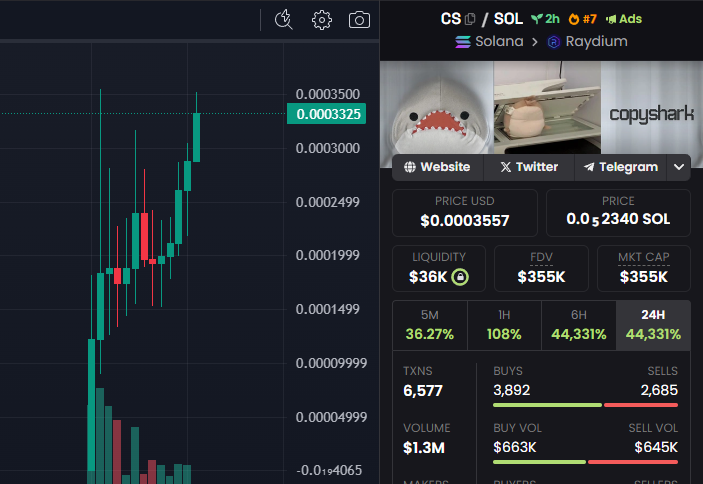
Task: Select the 24H timeframe tab
Action: 653,325
